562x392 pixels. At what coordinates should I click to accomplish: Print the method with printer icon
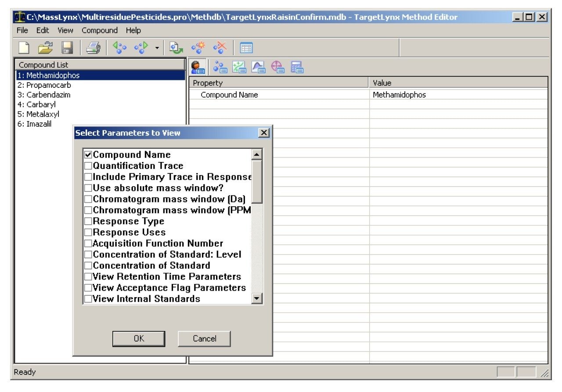(93, 48)
